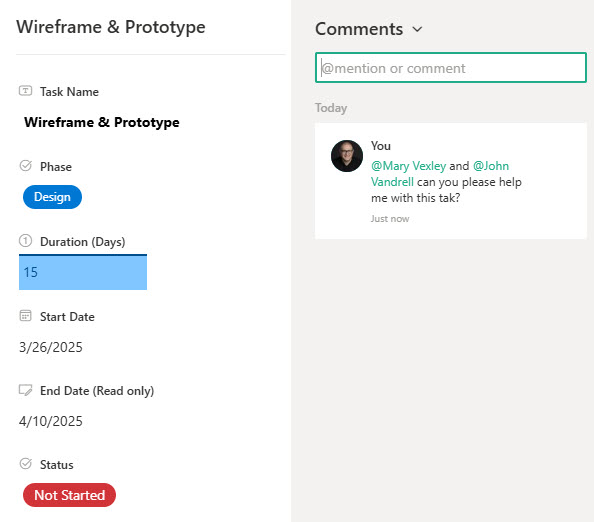Open the Comments heading menu
The width and height of the screenshot is (594, 522).
pyautogui.click(x=359, y=29)
